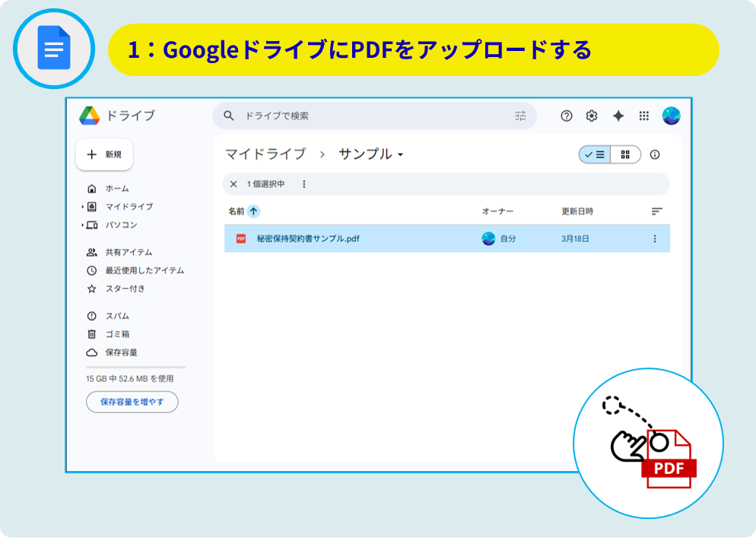Open more actions menu for the PDF row
The width and height of the screenshot is (756, 538).
pos(655,239)
